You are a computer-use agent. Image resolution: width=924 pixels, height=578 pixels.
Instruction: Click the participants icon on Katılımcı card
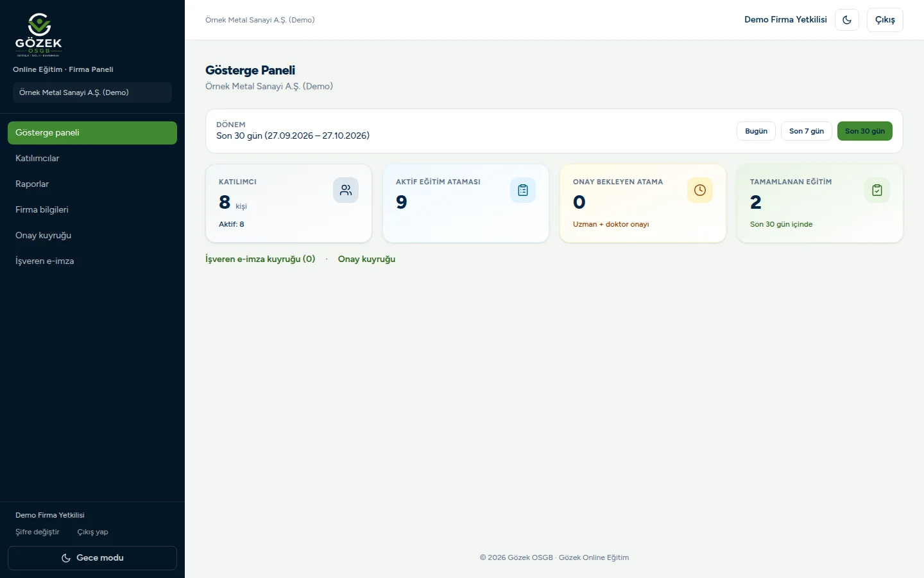click(x=346, y=190)
